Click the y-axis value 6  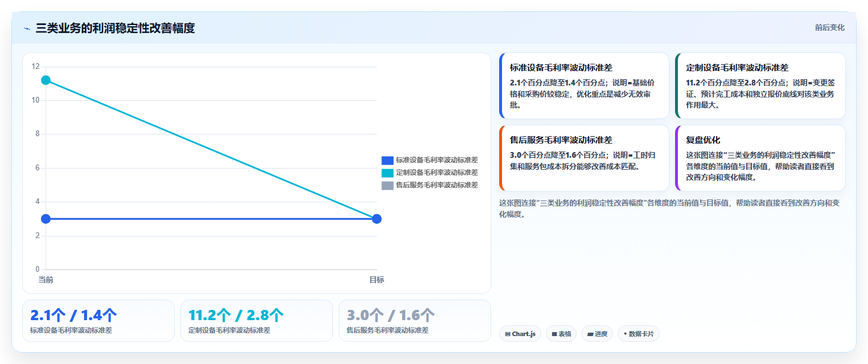38,168
